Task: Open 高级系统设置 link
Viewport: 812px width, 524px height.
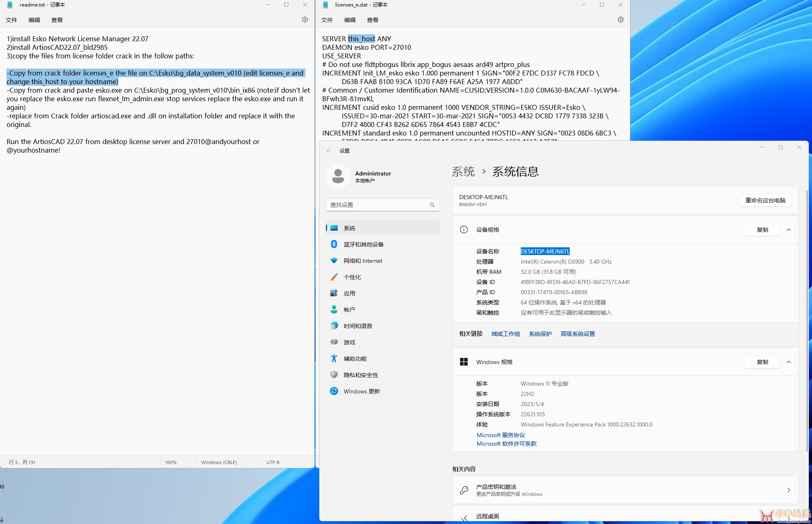Action: (x=577, y=334)
